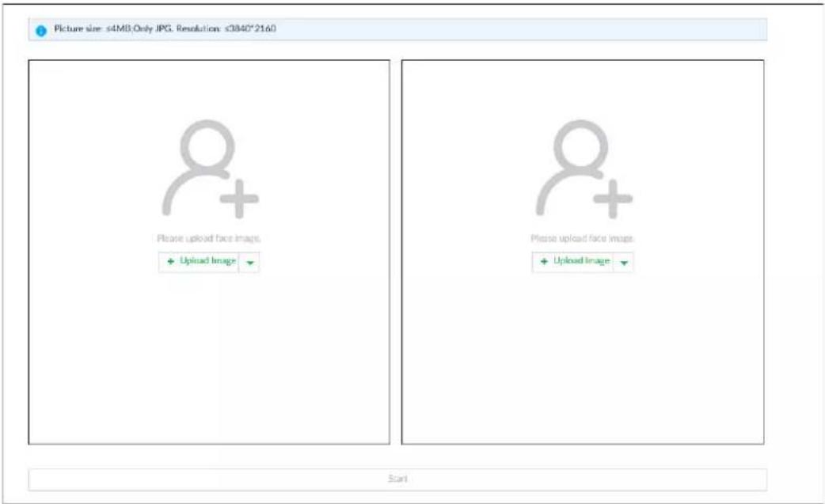Click the Start button at the bottom

pos(397,479)
